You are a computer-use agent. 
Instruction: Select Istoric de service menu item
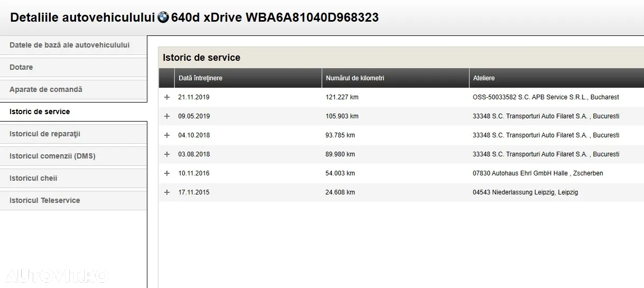pyautogui.click(x=73, y=112)
